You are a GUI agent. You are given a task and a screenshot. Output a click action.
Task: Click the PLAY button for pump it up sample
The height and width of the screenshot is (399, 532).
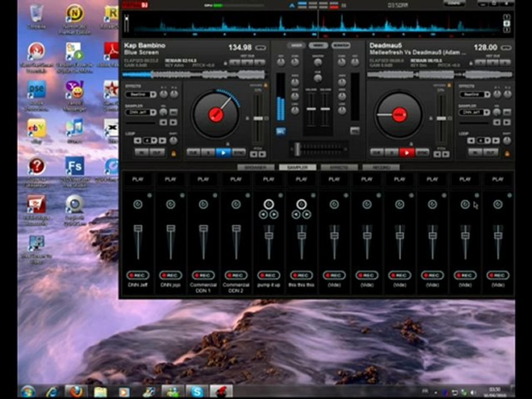pos(269,180)
